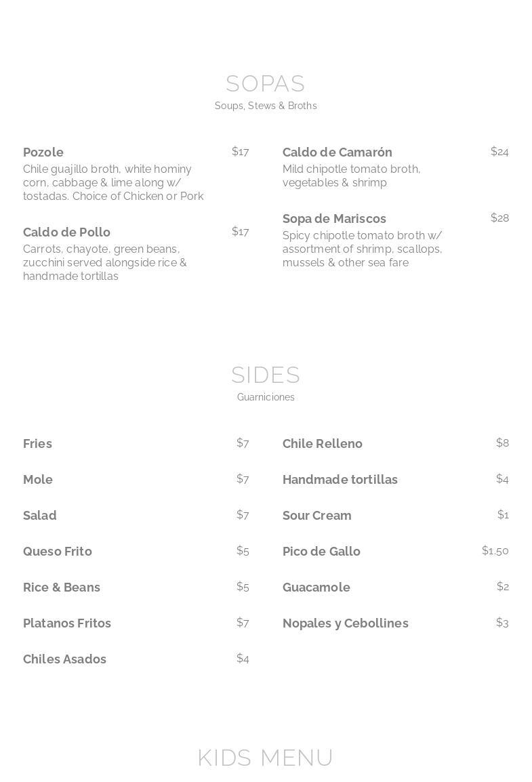The image size is (532, 782).
Task: Click the SOPAS section heading
Action: coord(265,83)
